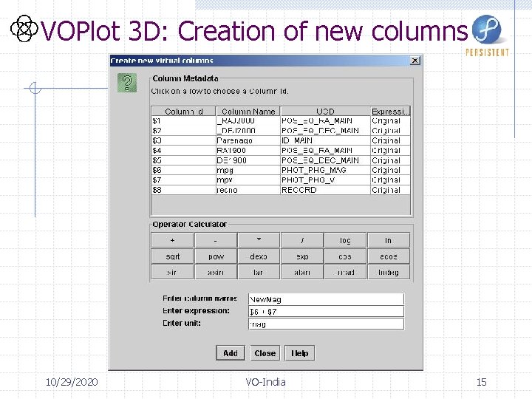Focus the Enter unit field
This screenshot has height=399, width=532.
326,324
